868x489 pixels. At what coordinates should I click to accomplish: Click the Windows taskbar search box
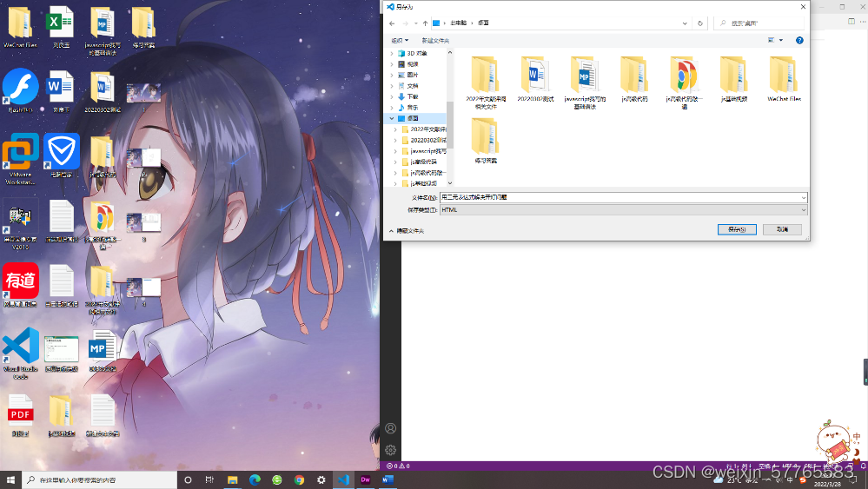tap(100, 479)
